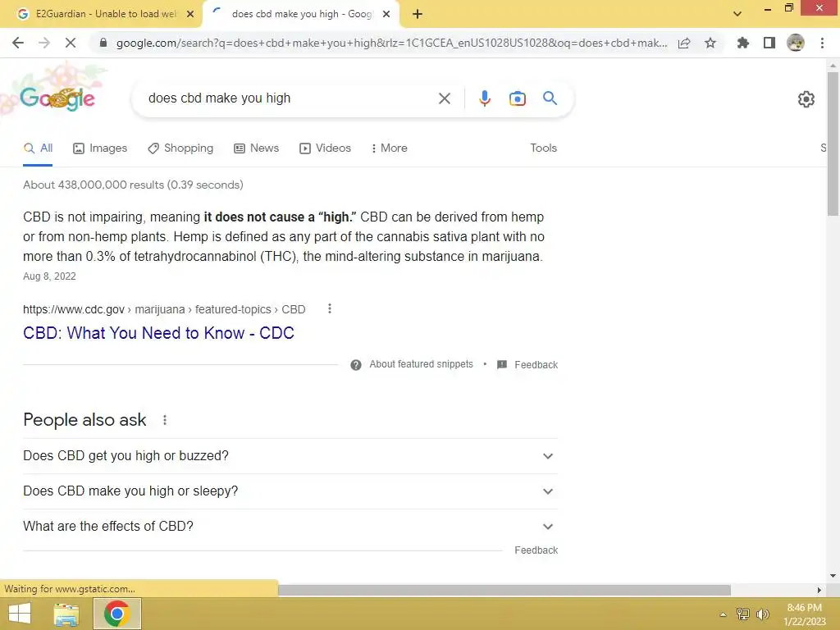Bookmark this page with the star
Viewport: 840px width, 630px height.
[710, 43]
